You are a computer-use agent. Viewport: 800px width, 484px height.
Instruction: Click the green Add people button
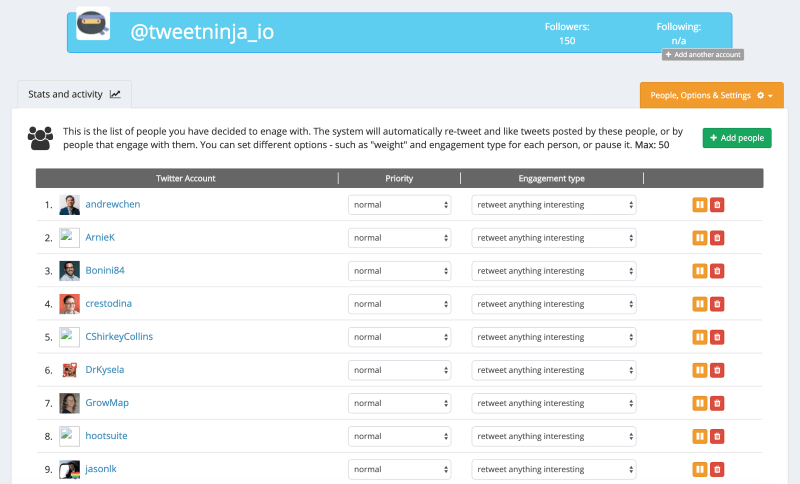coord(737,138)
